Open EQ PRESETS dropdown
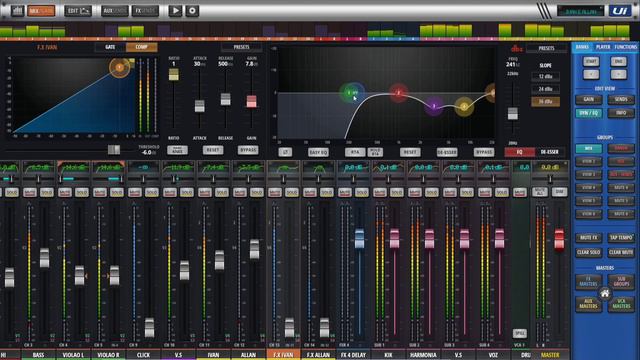Screen dimensions: 640x360 coord(547,48)
